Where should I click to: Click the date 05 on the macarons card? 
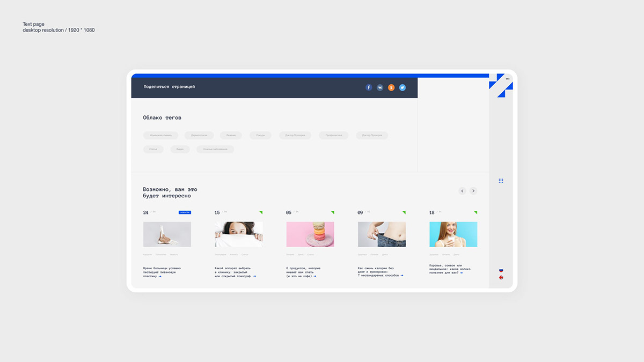[x=289, y=213]
